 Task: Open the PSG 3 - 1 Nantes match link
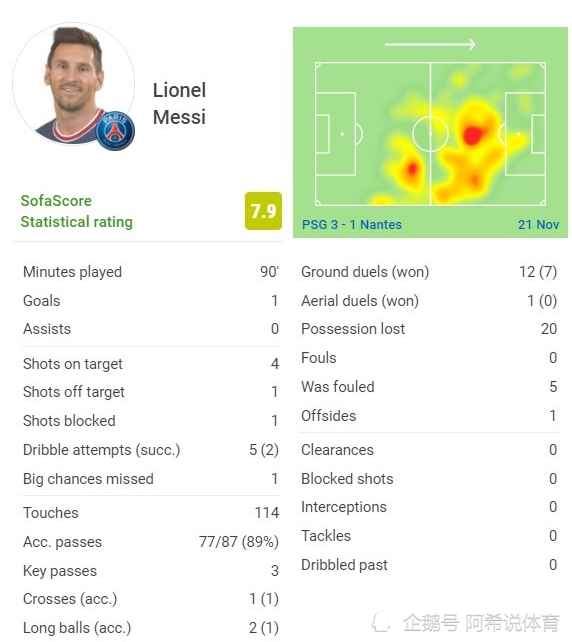click(x=352, y=224)
